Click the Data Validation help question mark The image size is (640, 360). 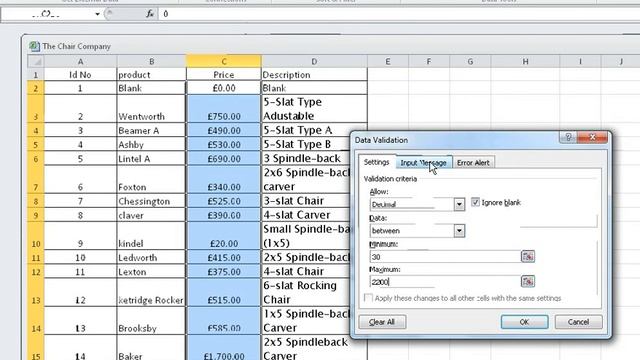[568, 137]
